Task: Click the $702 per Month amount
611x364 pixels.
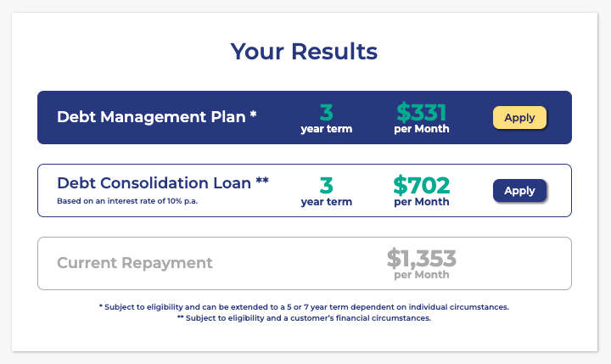Action: click(x=421, y=185)
